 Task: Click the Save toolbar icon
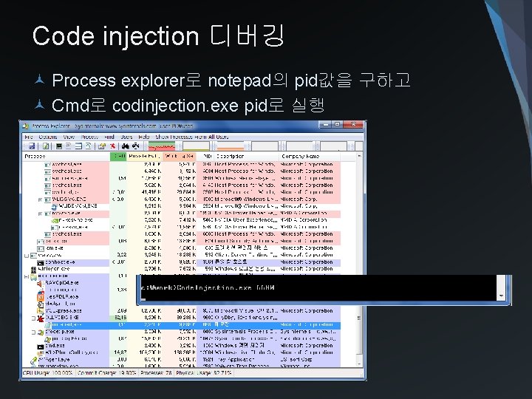[32, 146]
